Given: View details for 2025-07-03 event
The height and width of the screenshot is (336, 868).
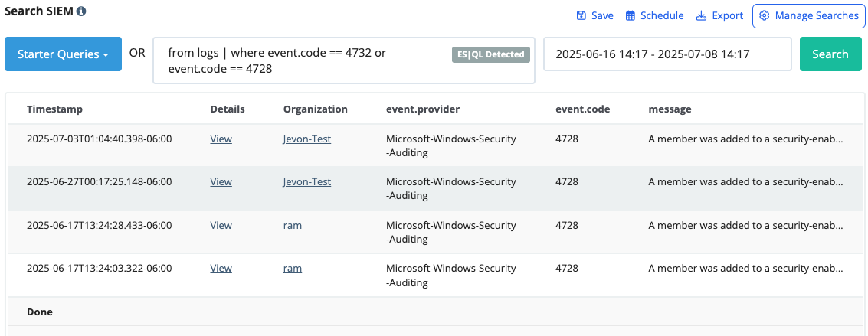Looking at the screenshot, I should [x=221, y=139].
